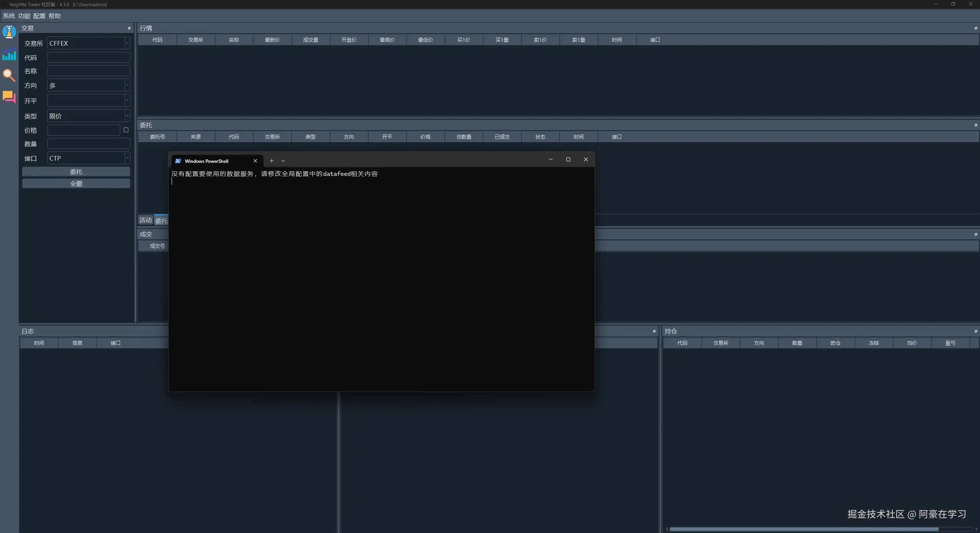Click the magnifying glass contract query icon
Viewport: 980px width, 533px height.
point(9,75)
